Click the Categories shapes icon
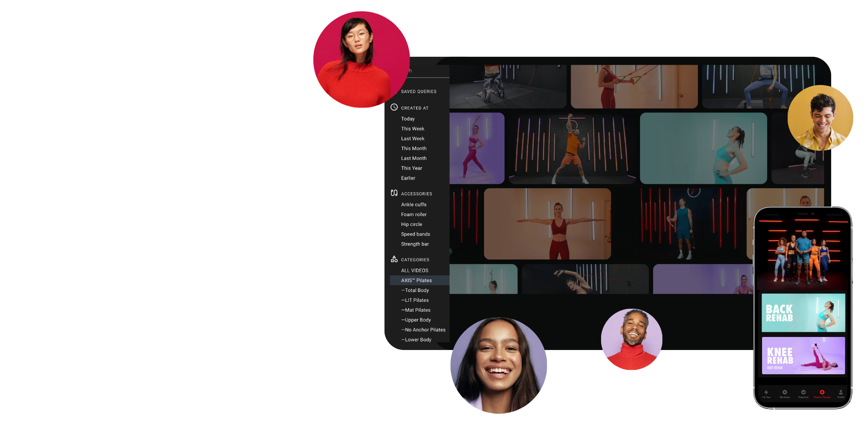 tap(394, 259)
